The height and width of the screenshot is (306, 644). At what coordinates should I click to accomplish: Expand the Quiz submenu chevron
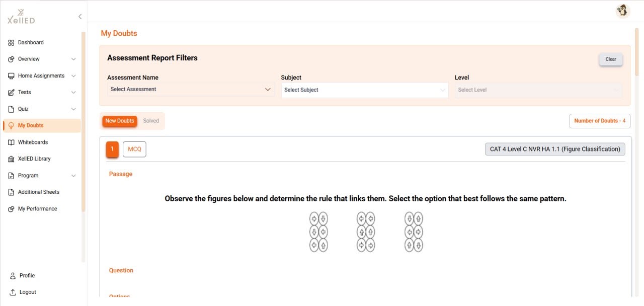click(x=73, y=109)
